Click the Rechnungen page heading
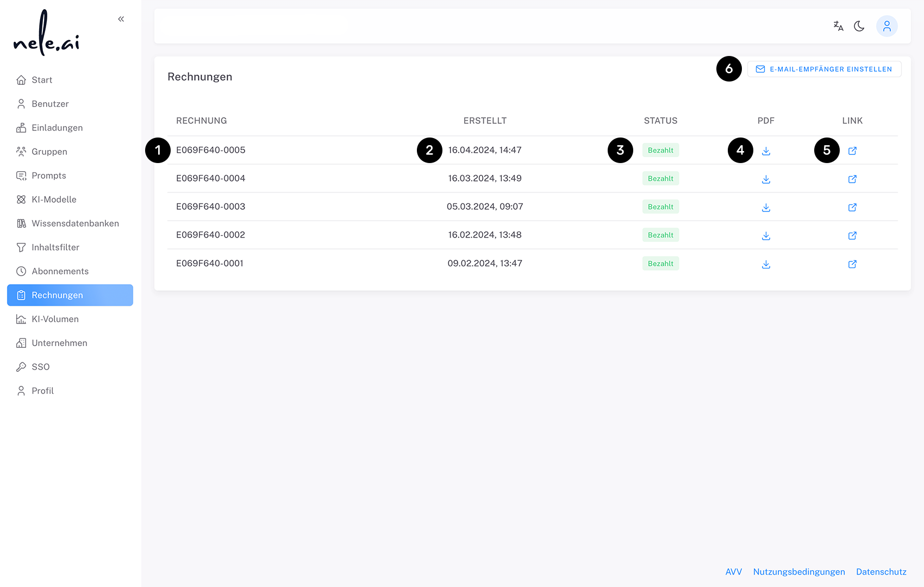924x587 pixels. 200,77
